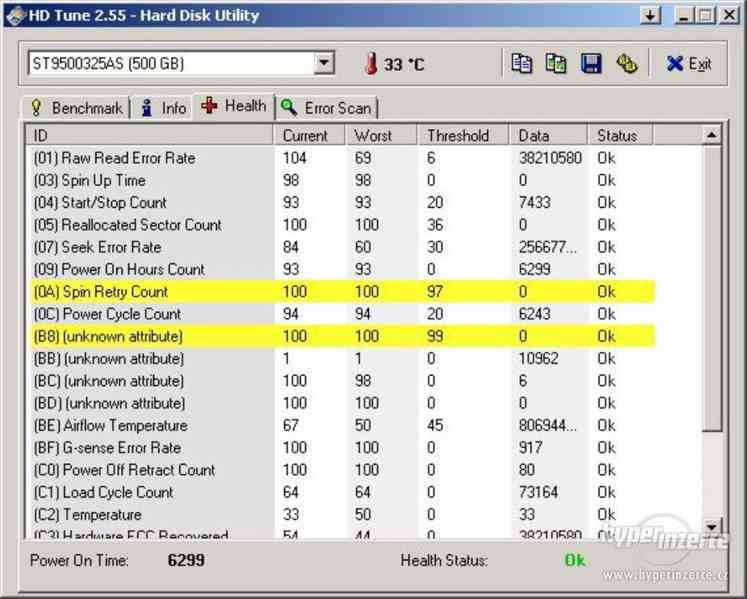
Task: Click the Data column header
Action: point(548,135)
